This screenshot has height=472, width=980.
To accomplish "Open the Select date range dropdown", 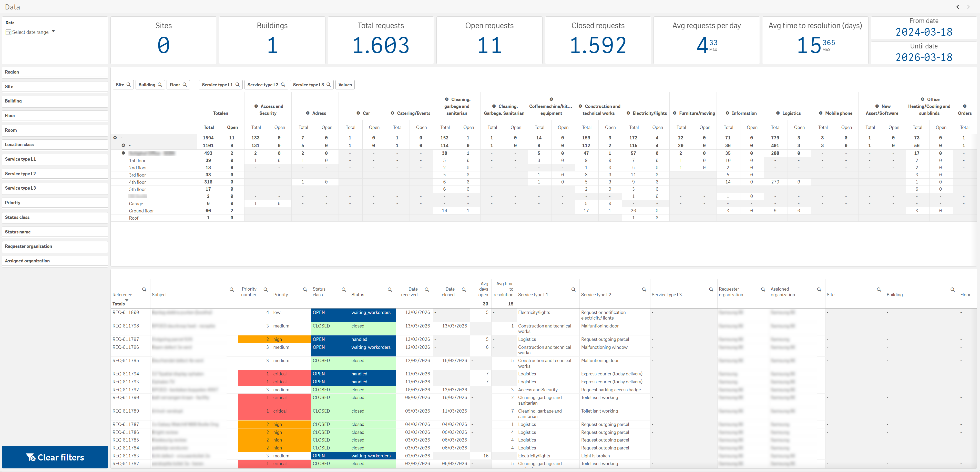I will (x=30, y=32).
